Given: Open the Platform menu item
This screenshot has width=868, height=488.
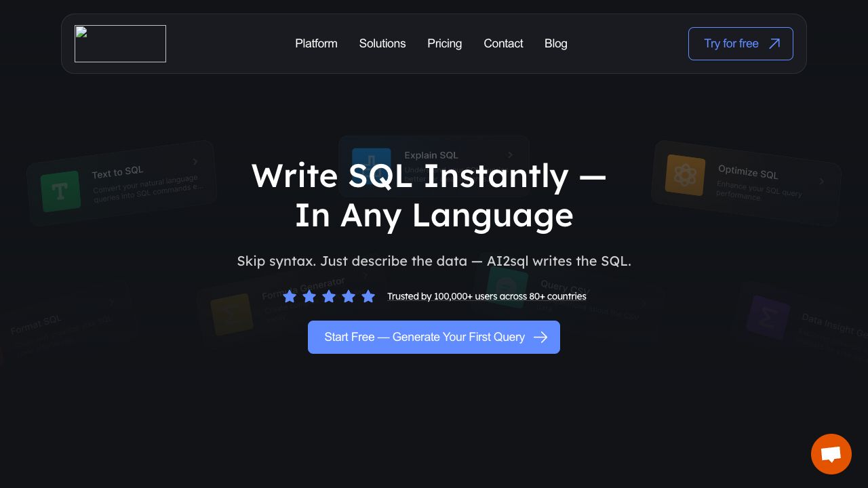Looking at the screenshot, I should click(316, 43).
